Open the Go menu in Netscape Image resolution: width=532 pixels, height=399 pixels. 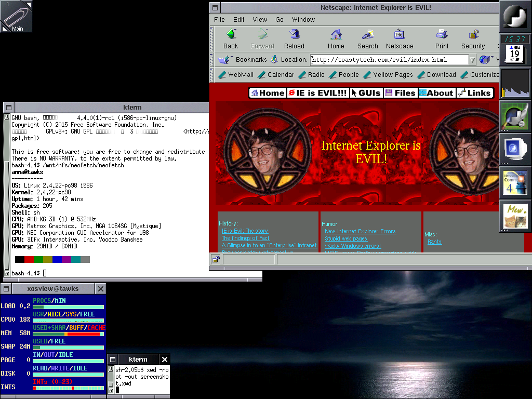(x=279, y=20)
